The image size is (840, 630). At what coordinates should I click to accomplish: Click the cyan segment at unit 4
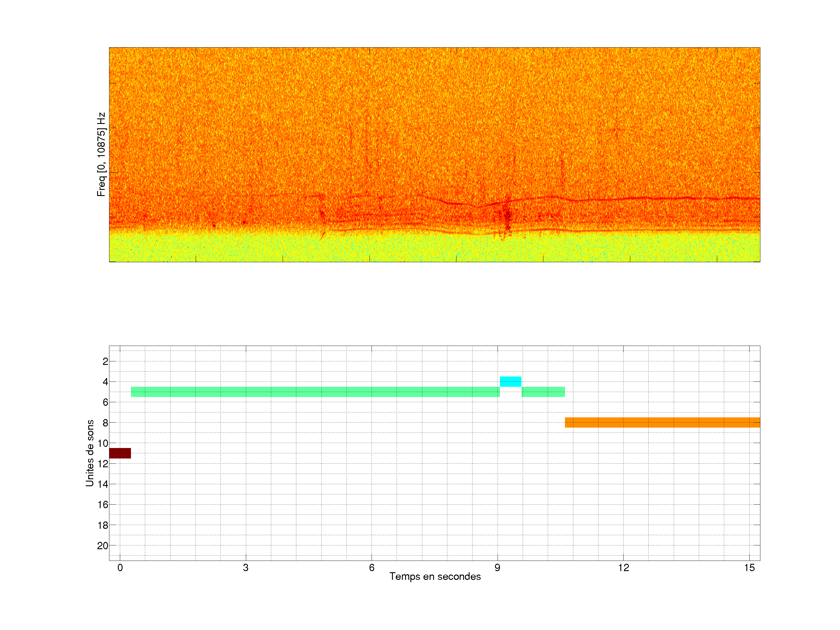[510, 381]
